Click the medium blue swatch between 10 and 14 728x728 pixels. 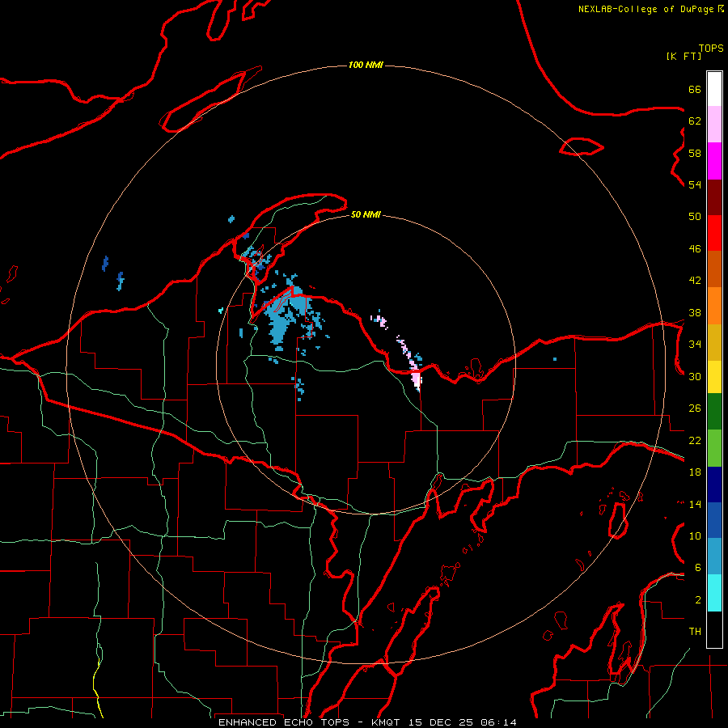[714, 520]
